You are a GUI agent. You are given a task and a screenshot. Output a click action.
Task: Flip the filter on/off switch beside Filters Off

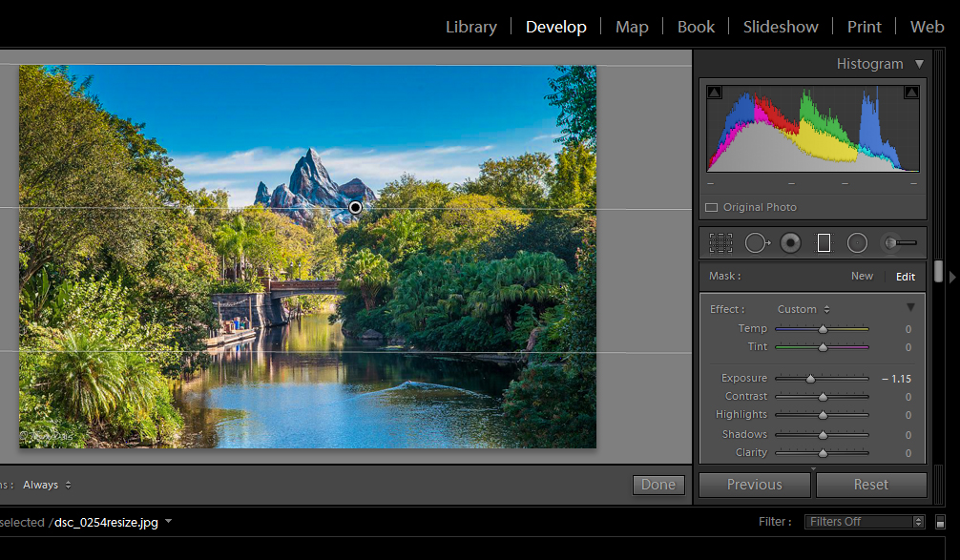[940, 522]
